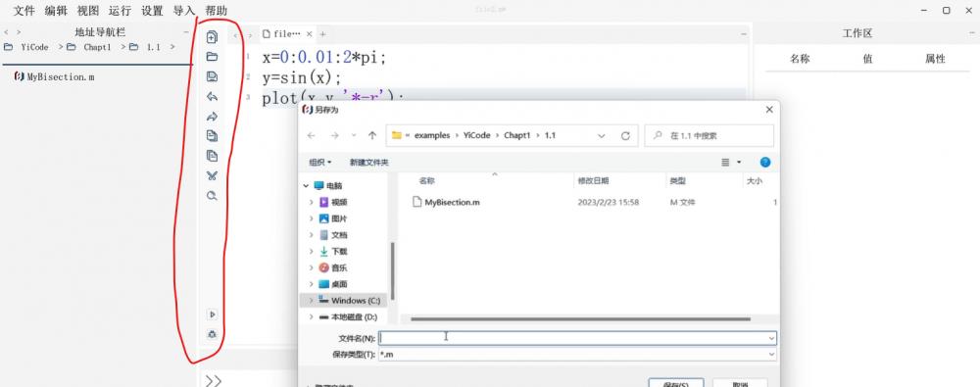Click Forward arrow in Save As dialog
Viewport: 980px width, 387px height.
pos(334,135)
